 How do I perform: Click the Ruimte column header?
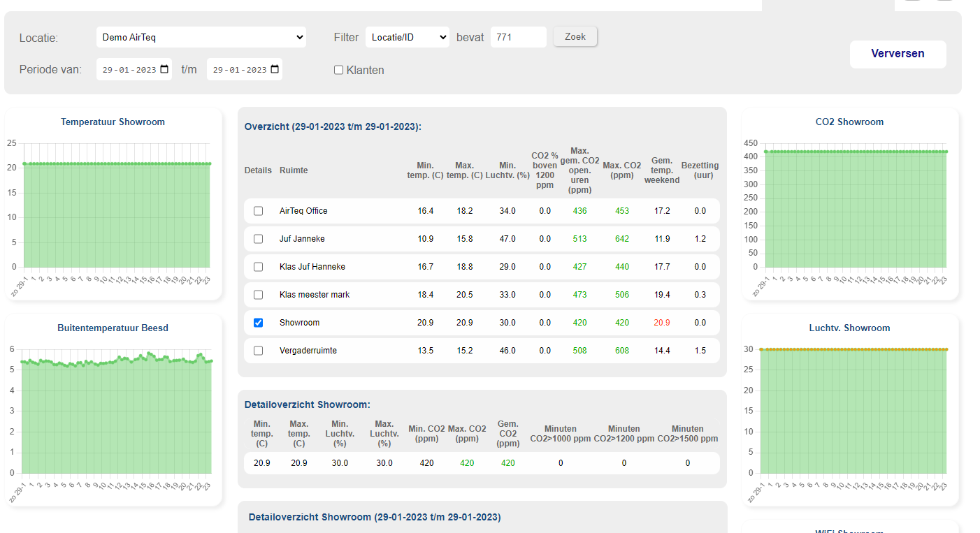294,170
